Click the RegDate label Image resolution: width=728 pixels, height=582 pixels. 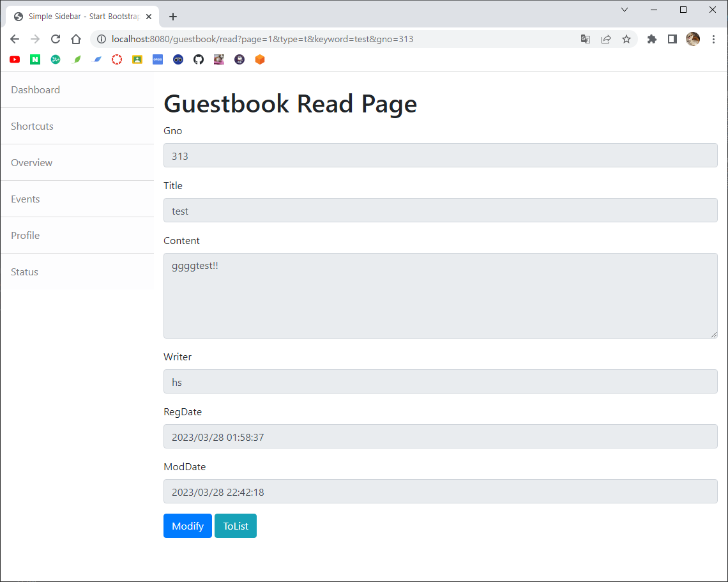(x=183, y=412)
